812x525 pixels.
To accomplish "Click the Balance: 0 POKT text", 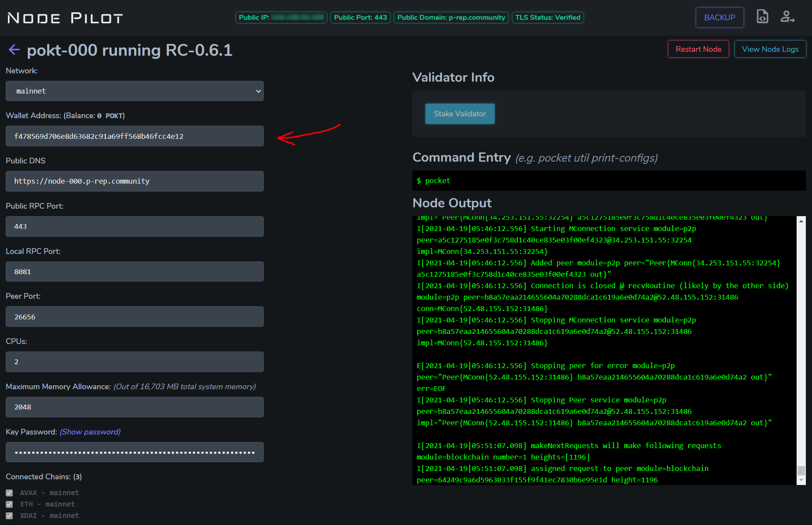I will click(x=94, y=116).
